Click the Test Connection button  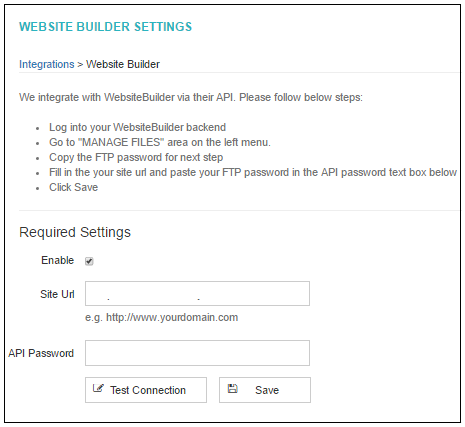click(146, 390)
